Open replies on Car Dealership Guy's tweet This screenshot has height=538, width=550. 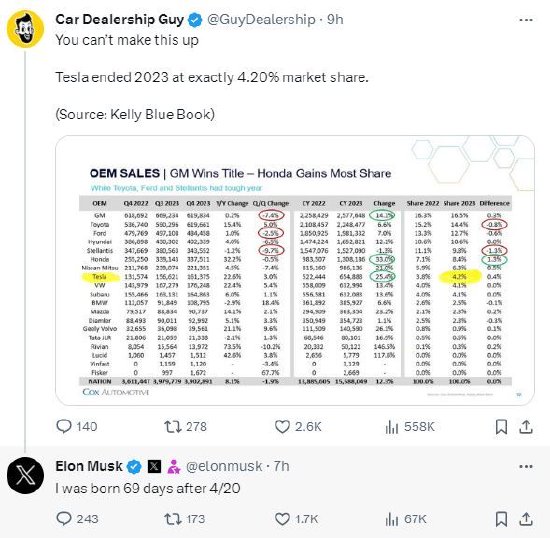(x=76, y=426)
